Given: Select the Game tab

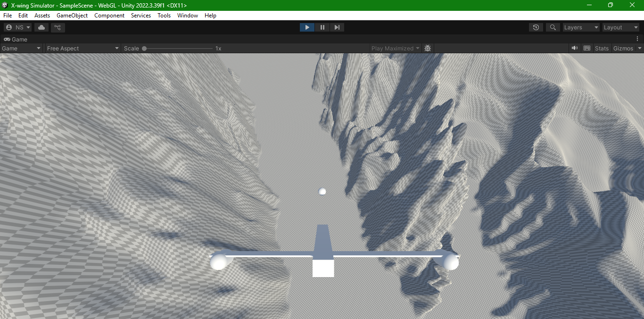Looking at the screenshot, I should 16,40.
